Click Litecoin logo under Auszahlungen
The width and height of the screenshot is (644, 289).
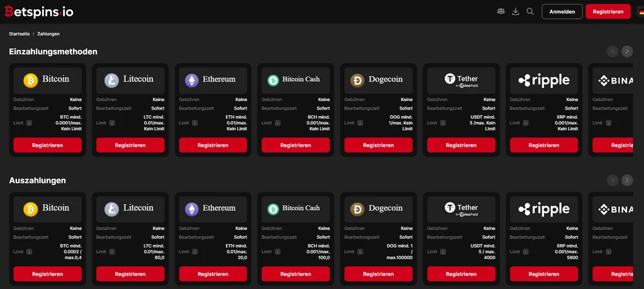pos(130,209)
